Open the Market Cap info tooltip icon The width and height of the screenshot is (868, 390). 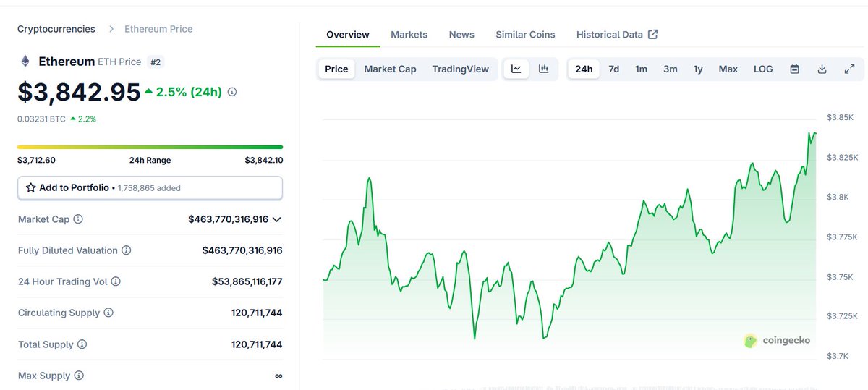tap(78, 219)
